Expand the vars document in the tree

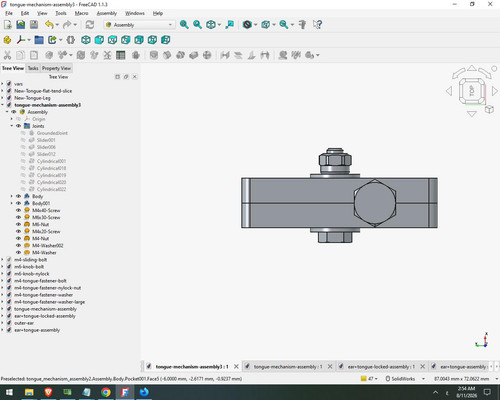(2, 84)
